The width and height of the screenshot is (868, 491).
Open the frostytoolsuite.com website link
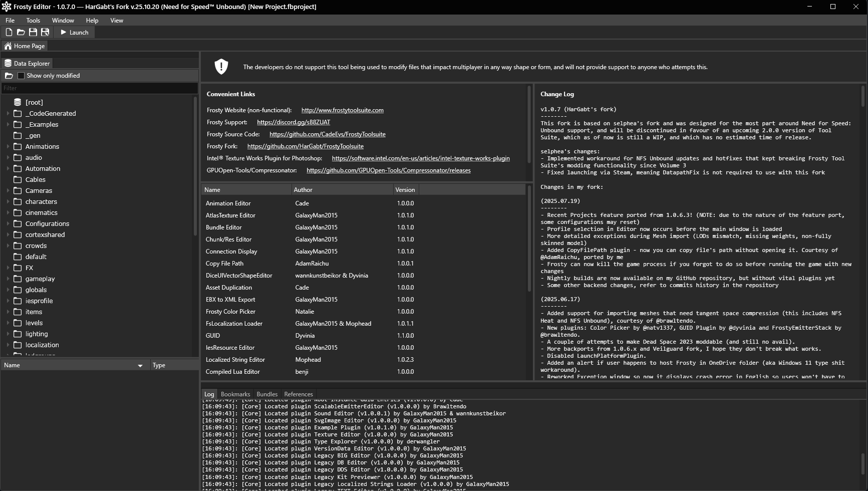[343, 110]
